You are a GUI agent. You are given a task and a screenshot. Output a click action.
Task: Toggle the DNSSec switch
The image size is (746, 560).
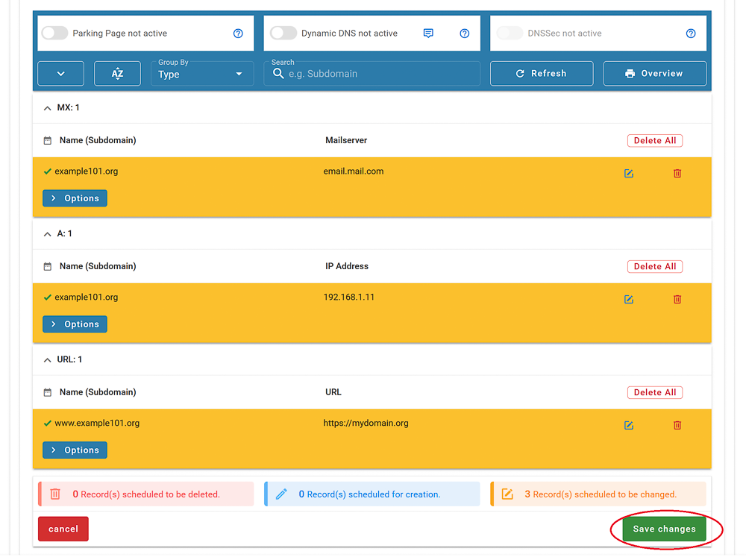click(x=510, y=34)
